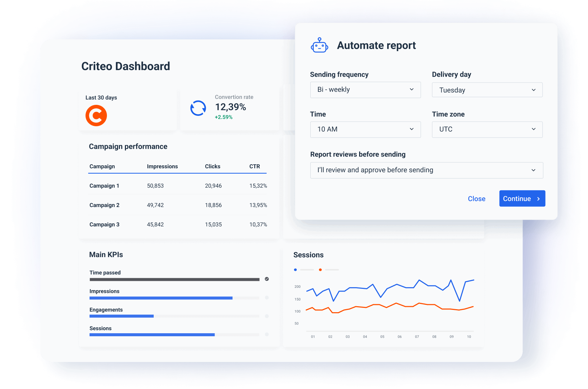Open the Sending frequency dropdown showing Bi-weekly
588x389 pixels.
365,89
